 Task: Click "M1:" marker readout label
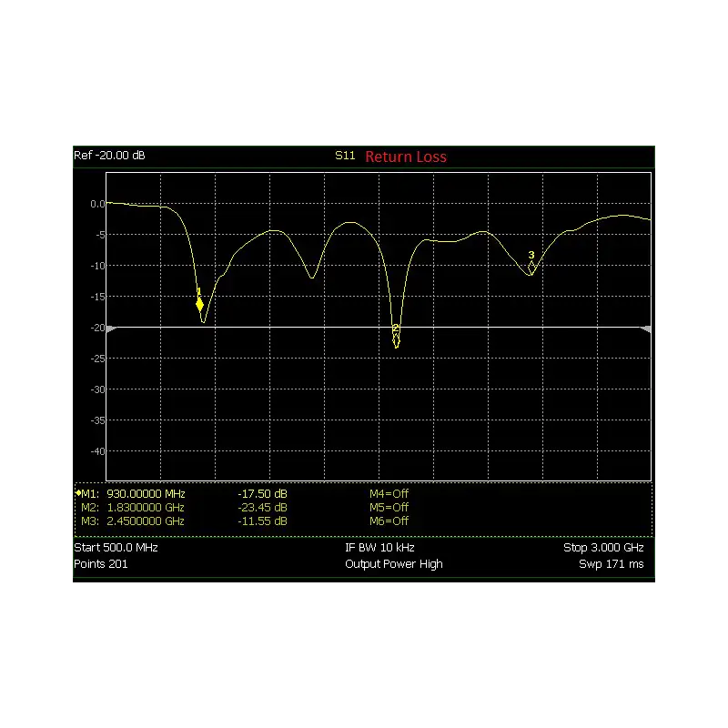pos(90,493)
